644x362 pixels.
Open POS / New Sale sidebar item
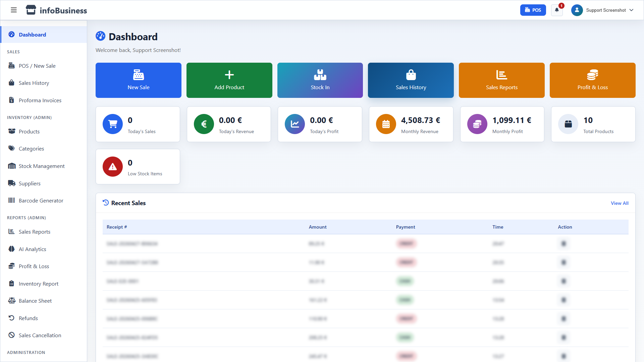(44, 66)
